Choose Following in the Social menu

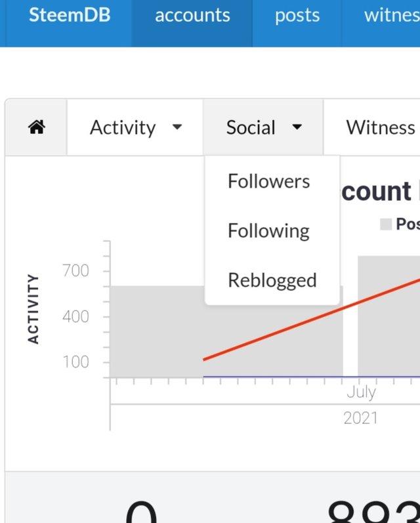pos(268,231)
